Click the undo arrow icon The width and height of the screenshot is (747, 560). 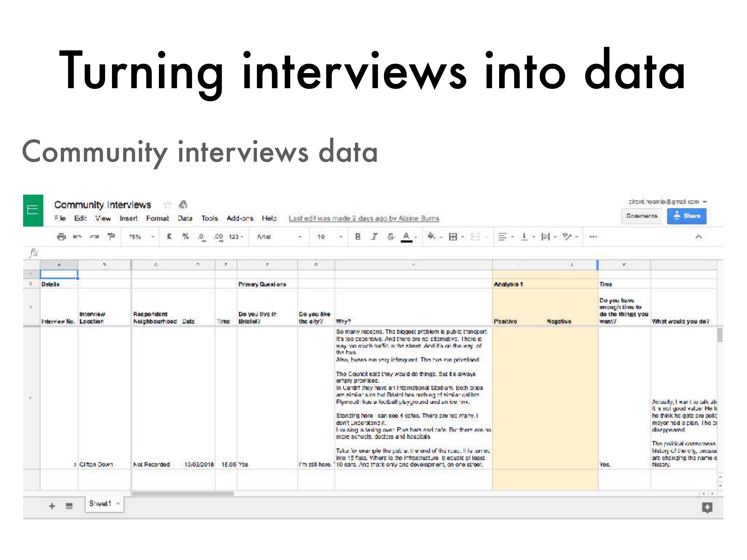(77, 237)
